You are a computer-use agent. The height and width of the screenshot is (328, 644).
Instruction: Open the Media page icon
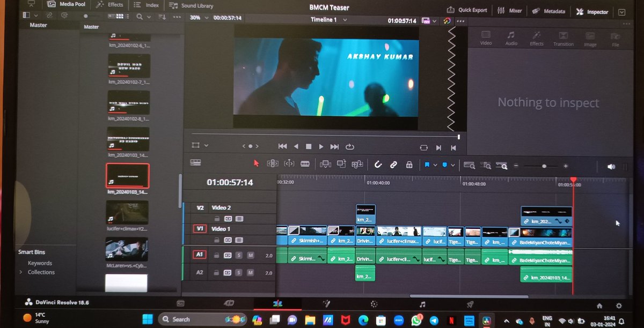[181, 303]
